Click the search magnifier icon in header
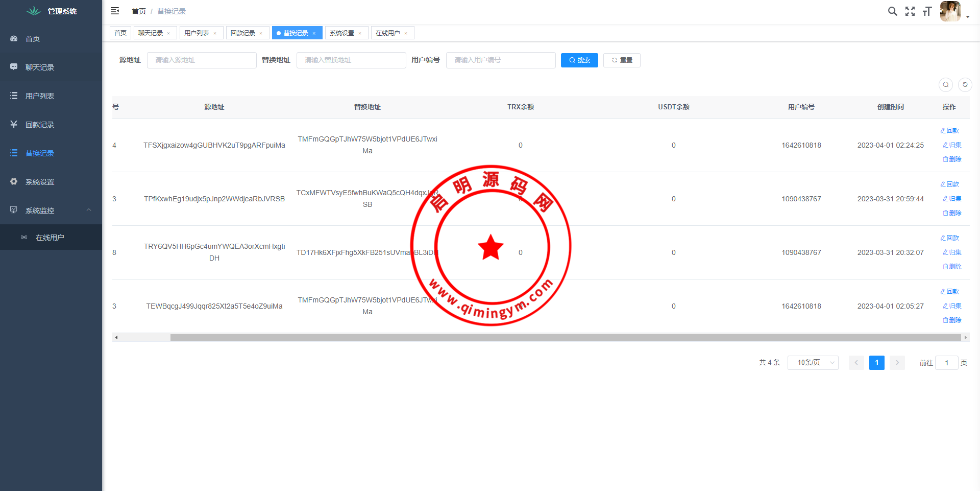 click(892, 11)
